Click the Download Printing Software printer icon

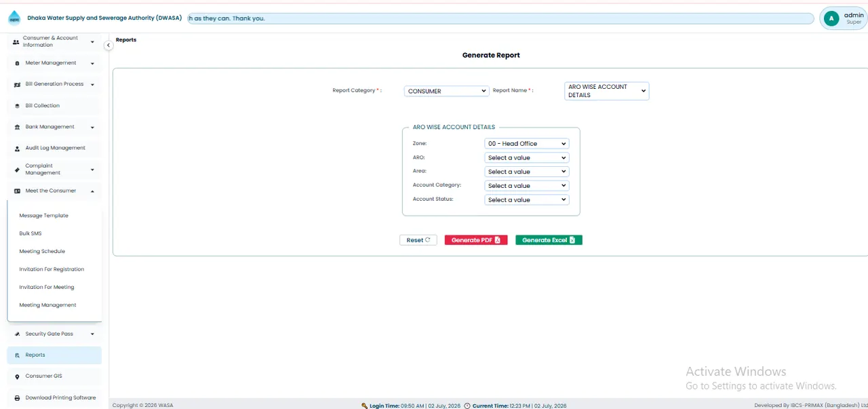pos(17,398)
